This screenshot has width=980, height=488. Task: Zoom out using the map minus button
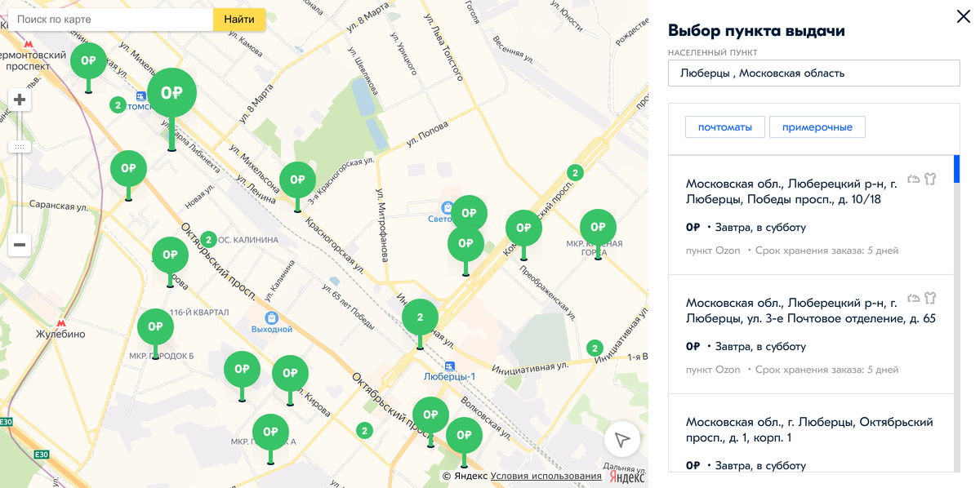tap(20, 244)
